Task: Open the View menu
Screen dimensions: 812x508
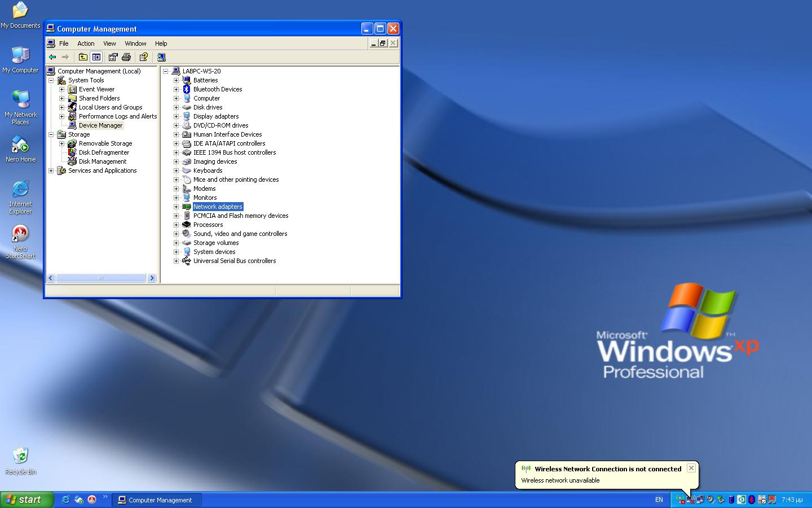Action: [109, 43]
